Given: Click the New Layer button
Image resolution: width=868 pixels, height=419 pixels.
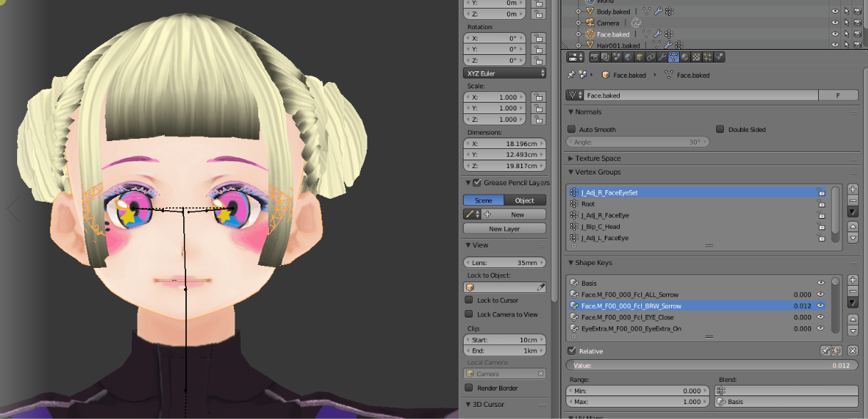Looking at the screenshot, I should pyautogui.click(x=504, y=229).
